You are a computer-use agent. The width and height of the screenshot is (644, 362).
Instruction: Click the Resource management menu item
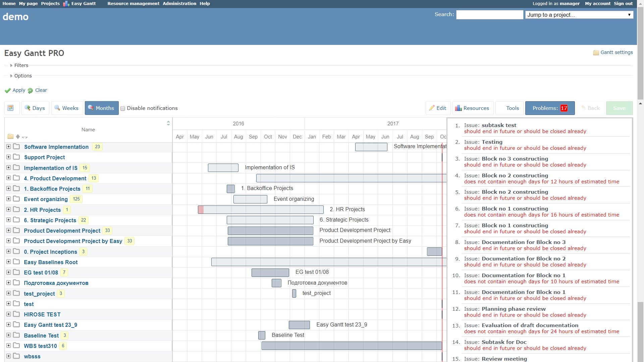pyautogui.click(x=133, y=4)
